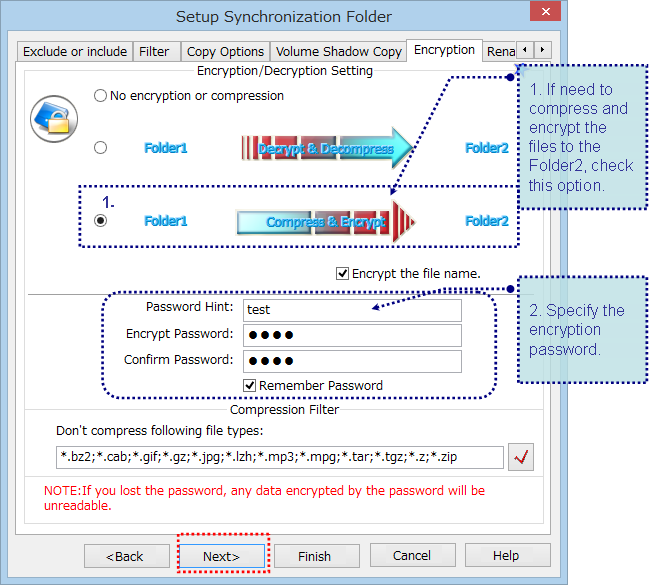The image size is (649, 585).
Task: Close the Setup Synchronization Folder dialog
Action: [546, 11]
